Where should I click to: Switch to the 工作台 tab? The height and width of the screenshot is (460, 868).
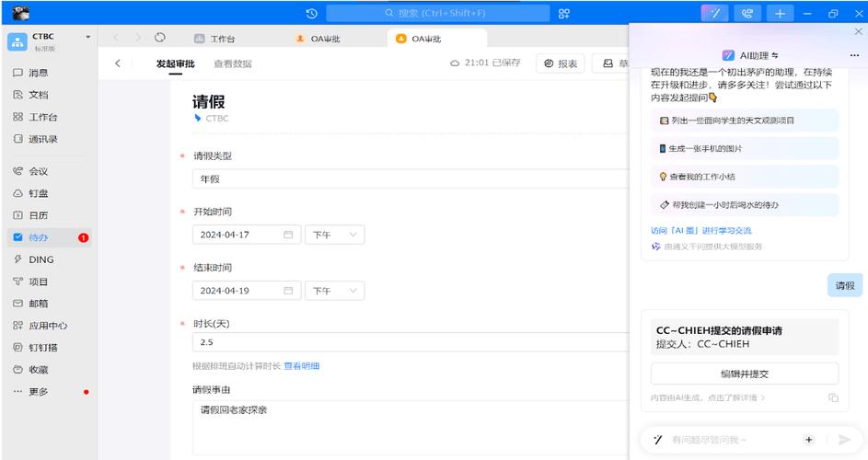click(x=214, y=39)
